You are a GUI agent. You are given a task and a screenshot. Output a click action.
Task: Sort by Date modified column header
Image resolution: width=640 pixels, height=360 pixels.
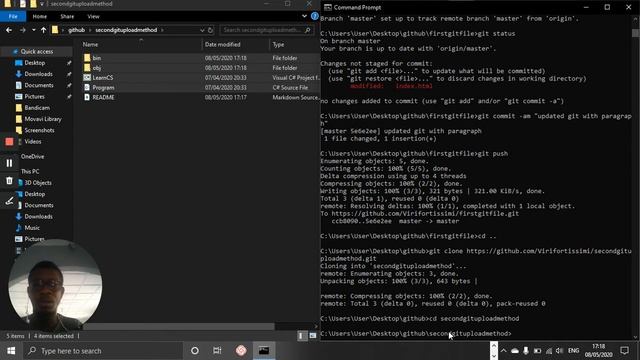pos(222,44)
